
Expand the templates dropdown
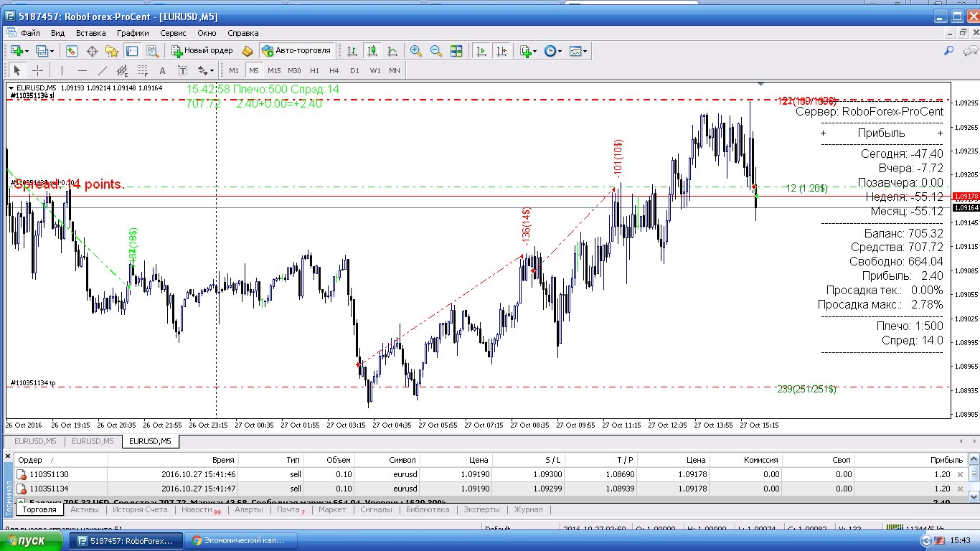tap(585, 51)
